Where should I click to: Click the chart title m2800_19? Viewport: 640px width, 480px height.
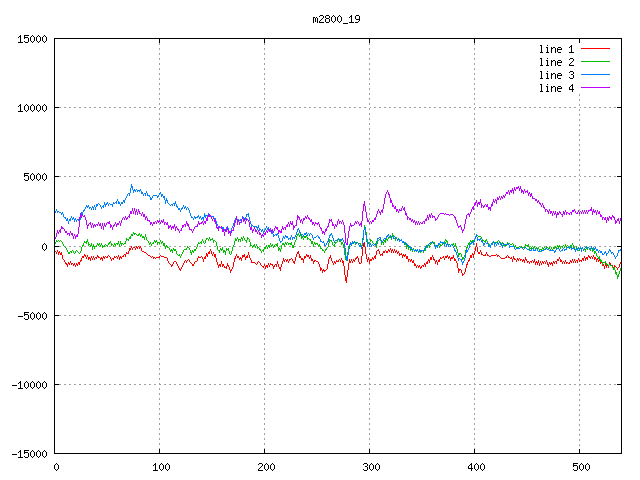pos(337,19)
